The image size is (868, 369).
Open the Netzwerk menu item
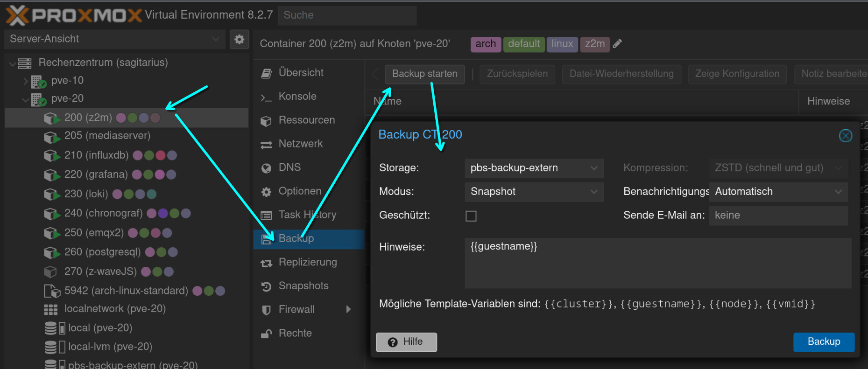[x=309, y=144]
